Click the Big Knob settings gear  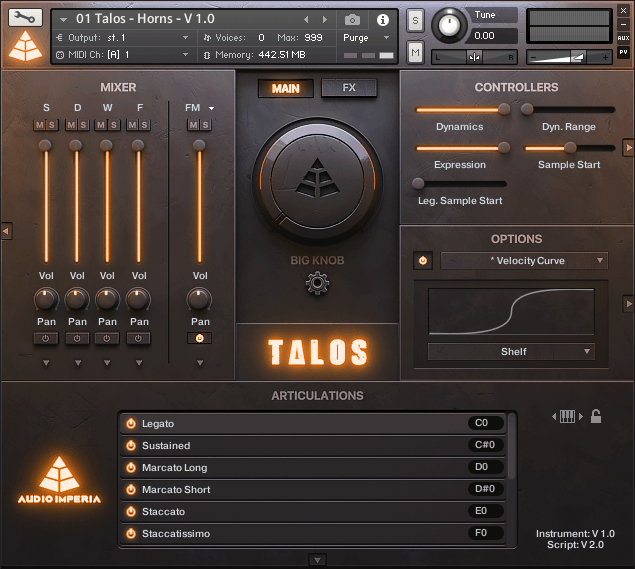317,283
